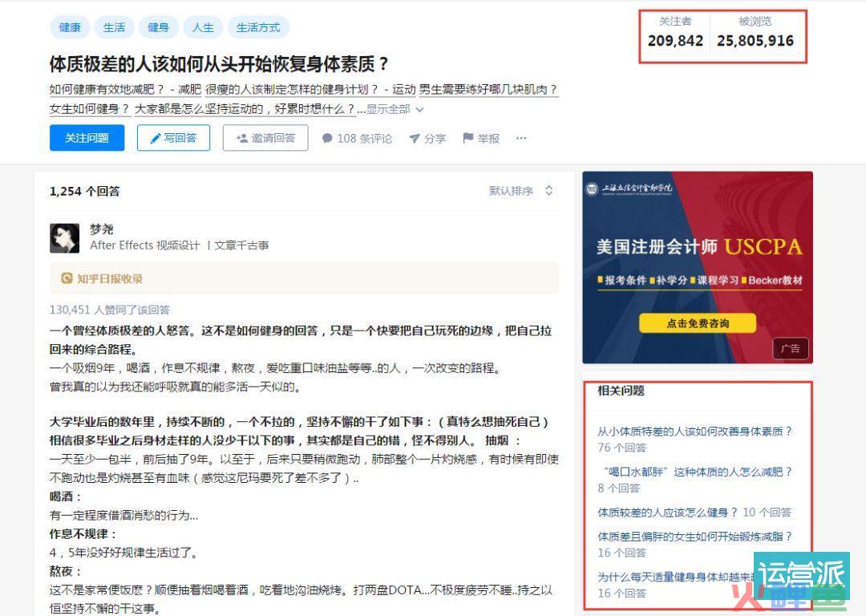Select the 健身 topic tag
This screenshot has height=616, width=866.
click(x=158, y=27)
